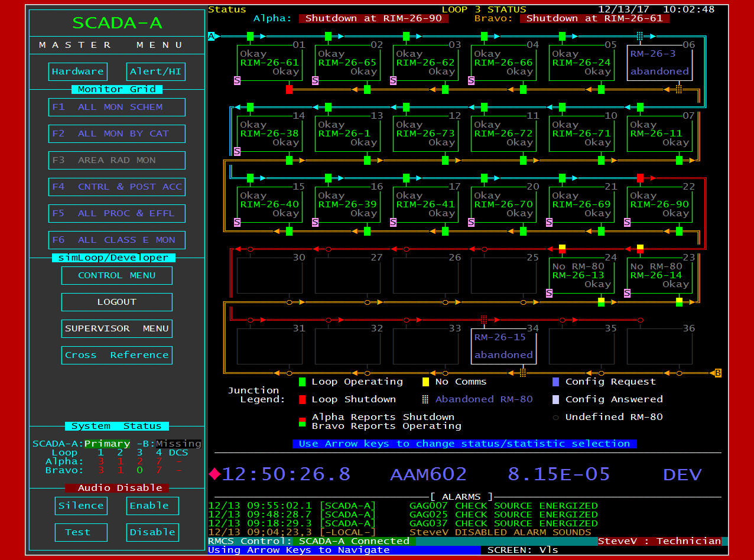Select monitor box RIM-26-1
This screenshot has height=560, width=754.
click(x=347, y=134)
